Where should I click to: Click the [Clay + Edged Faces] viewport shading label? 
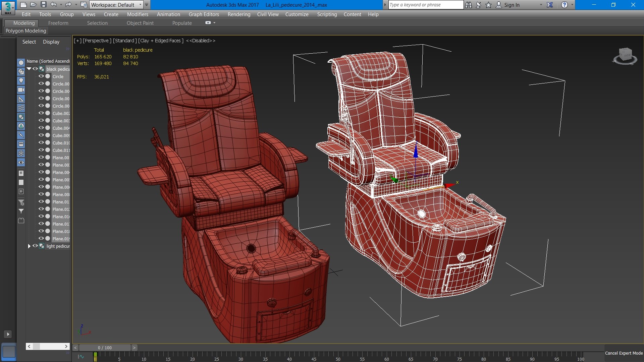click(161, 41)
